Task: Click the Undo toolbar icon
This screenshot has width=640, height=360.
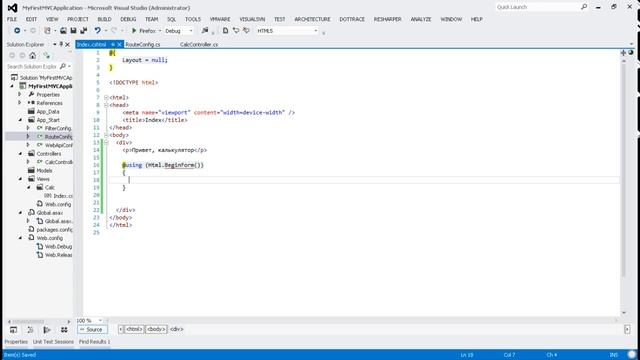Action: [x=98, y=31]
